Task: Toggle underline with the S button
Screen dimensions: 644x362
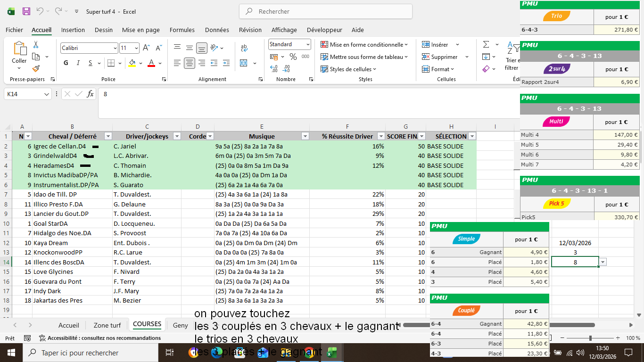Action: tap(91, 63)
